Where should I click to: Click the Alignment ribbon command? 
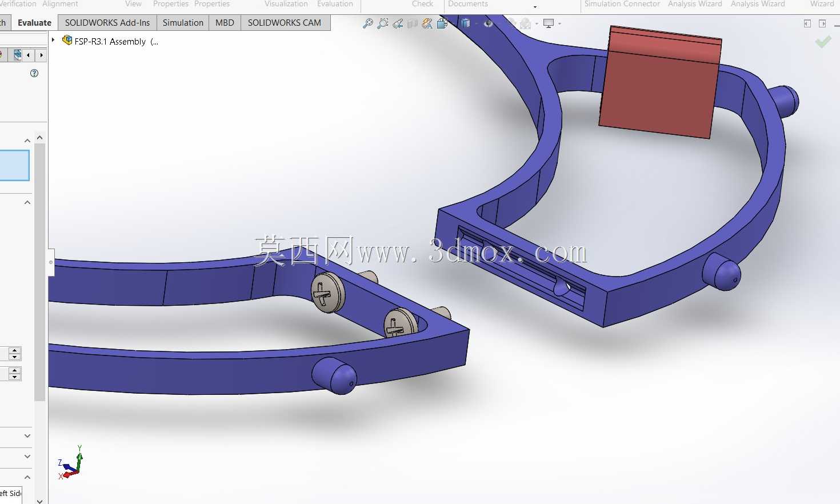[x=60, y=4]
